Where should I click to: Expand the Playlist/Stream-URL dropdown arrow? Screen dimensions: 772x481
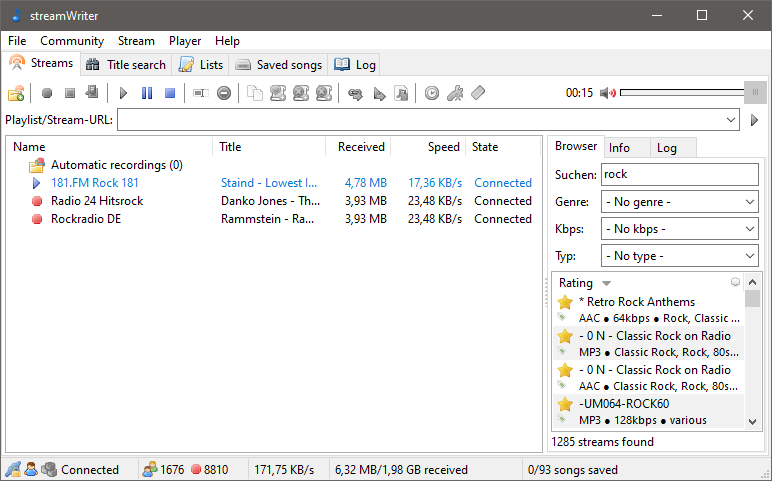[731, 120]
